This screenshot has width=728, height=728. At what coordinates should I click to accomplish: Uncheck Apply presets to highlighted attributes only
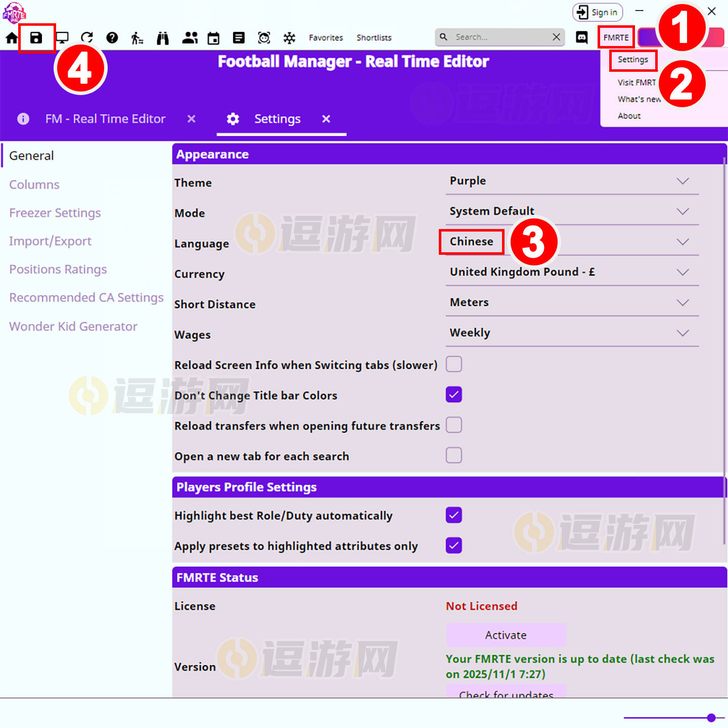coord(454,545)
